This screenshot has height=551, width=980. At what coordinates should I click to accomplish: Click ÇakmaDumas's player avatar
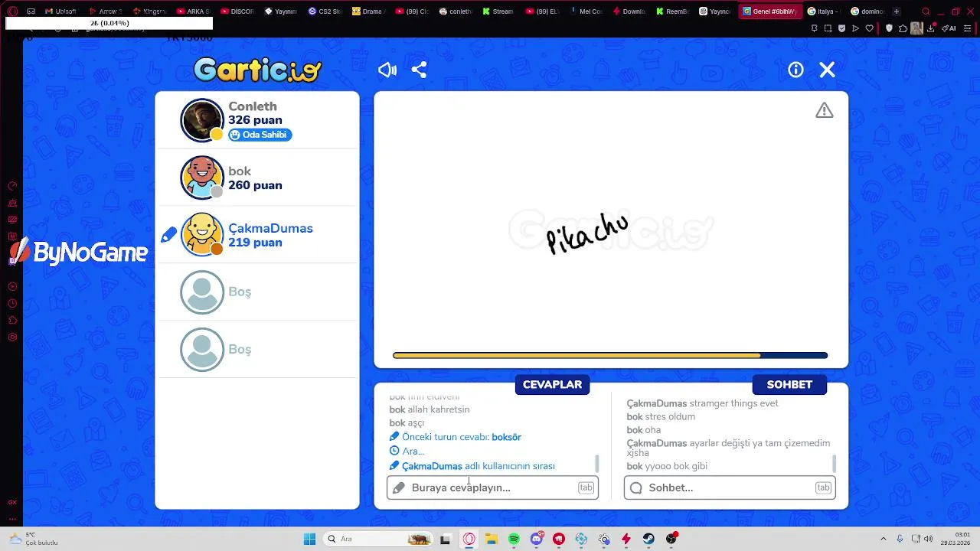202,234
